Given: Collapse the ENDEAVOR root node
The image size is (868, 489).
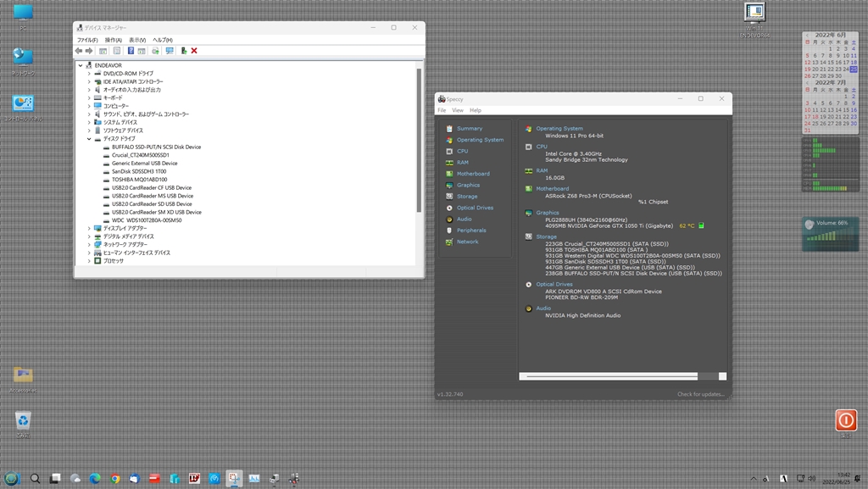Looking at the screenshot, I should coord(81,65).
